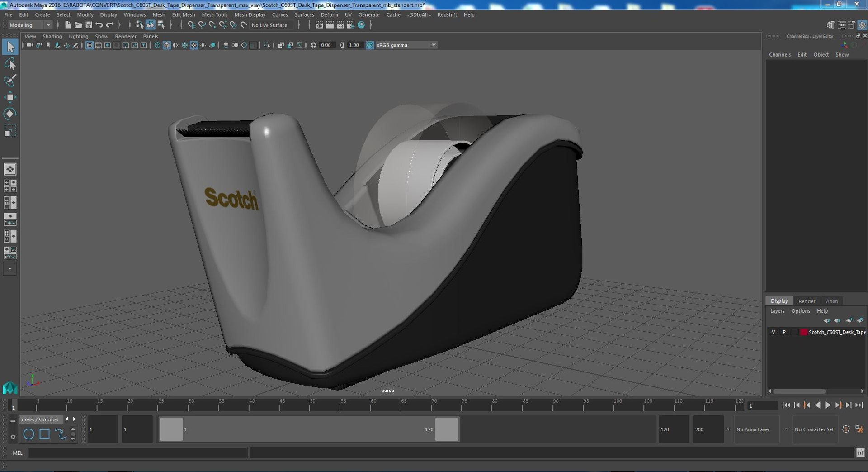The width and height of the screenshot is (868, 472).
Task: Play forward on the timeline
Action: coord(828,405)
